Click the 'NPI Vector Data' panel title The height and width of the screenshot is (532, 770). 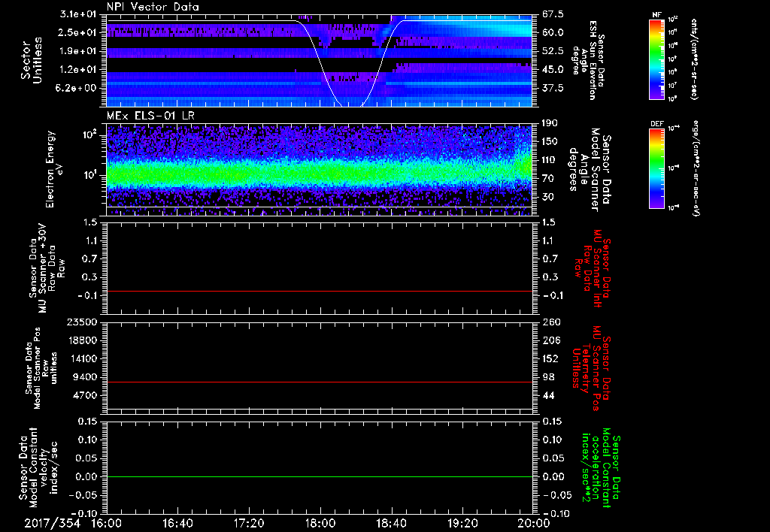(153, 7)
